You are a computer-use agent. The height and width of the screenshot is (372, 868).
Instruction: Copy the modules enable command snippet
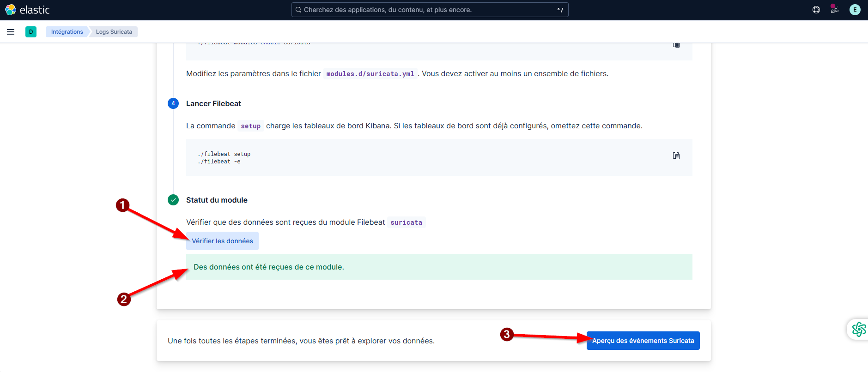click(676, 45)
